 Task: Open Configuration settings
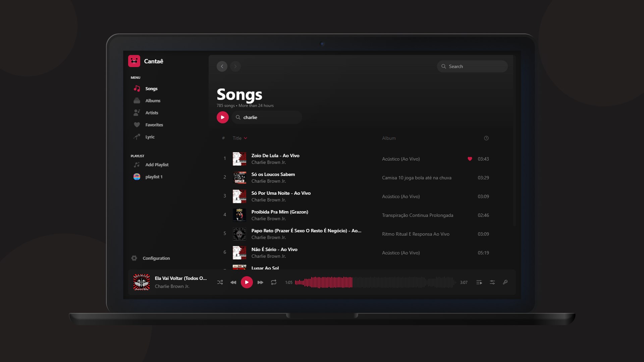pos(156,258)
